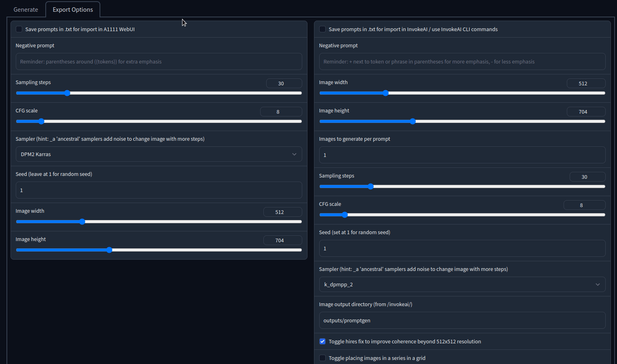Click the InvokeAI seed input field
The image size is (617, 364).
(x=462, y=248)
